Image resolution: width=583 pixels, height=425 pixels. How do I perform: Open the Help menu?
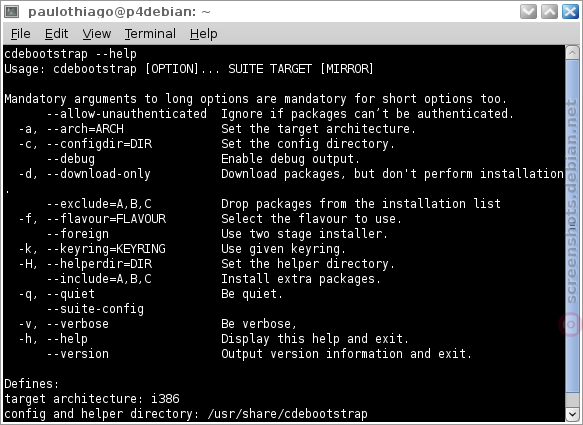[x=203, y=34]
